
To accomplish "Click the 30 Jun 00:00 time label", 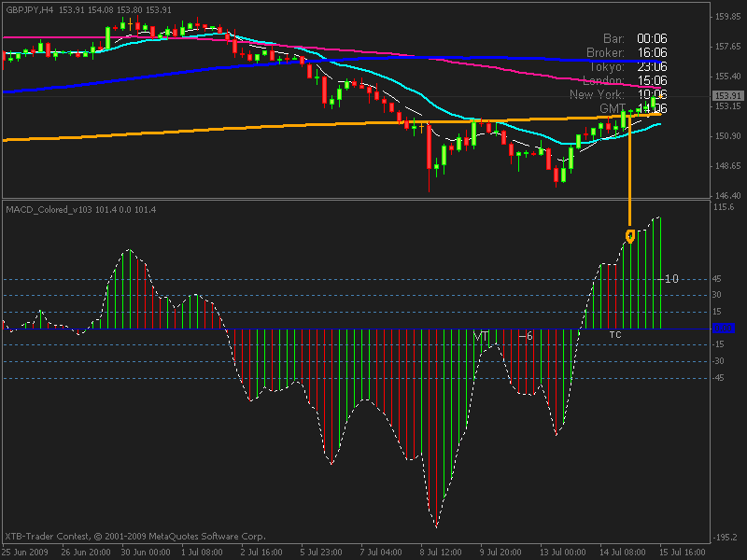I will coord(146,553).
